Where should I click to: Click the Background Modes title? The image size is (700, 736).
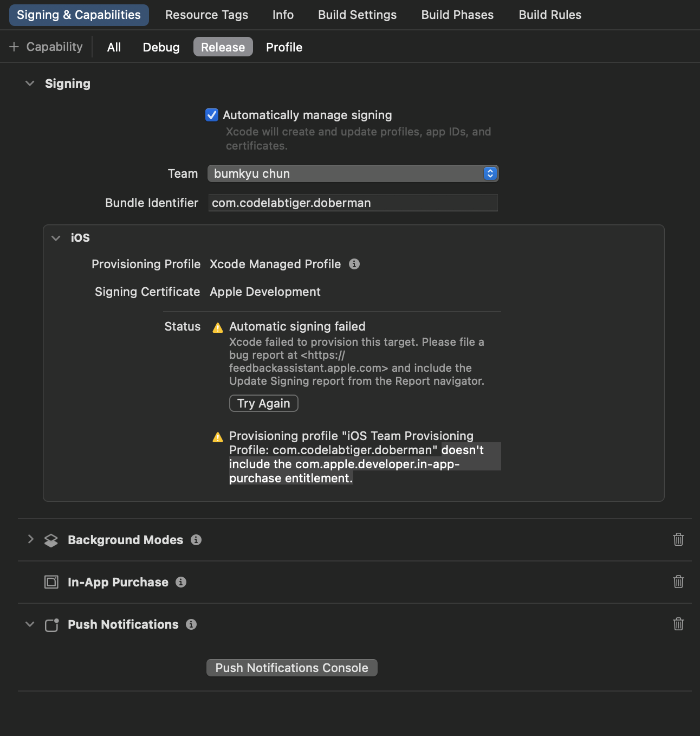126,540
